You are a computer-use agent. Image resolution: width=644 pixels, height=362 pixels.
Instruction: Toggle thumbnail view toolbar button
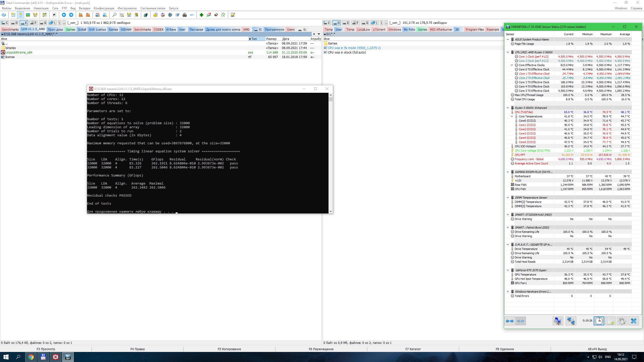28,15
